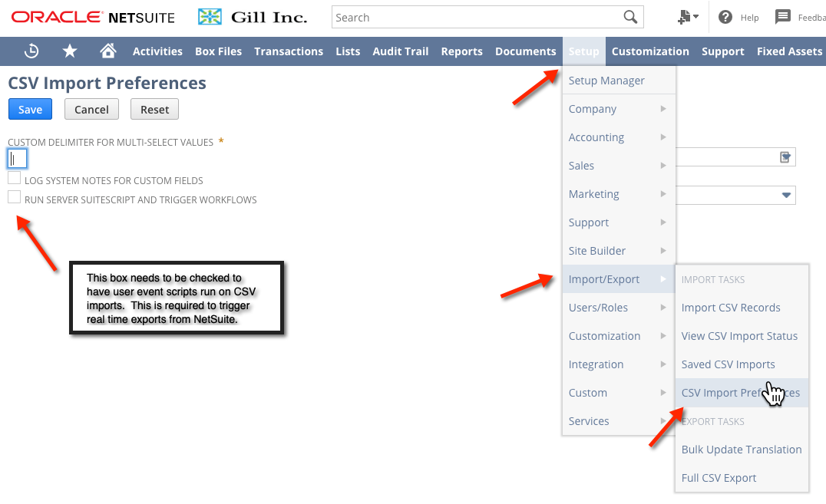Click the search magnifier icon
This screenshot has height=504, width=826.
[x=630, y=17]
